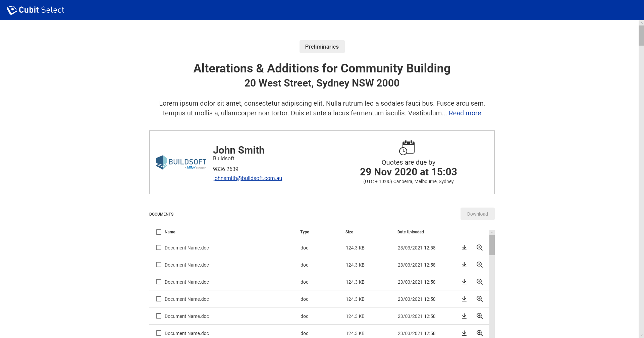Open johnsmith@buildsoft.com.au email link
The height and width of the screenshot is (338, 644).
(x=248, y=178)
